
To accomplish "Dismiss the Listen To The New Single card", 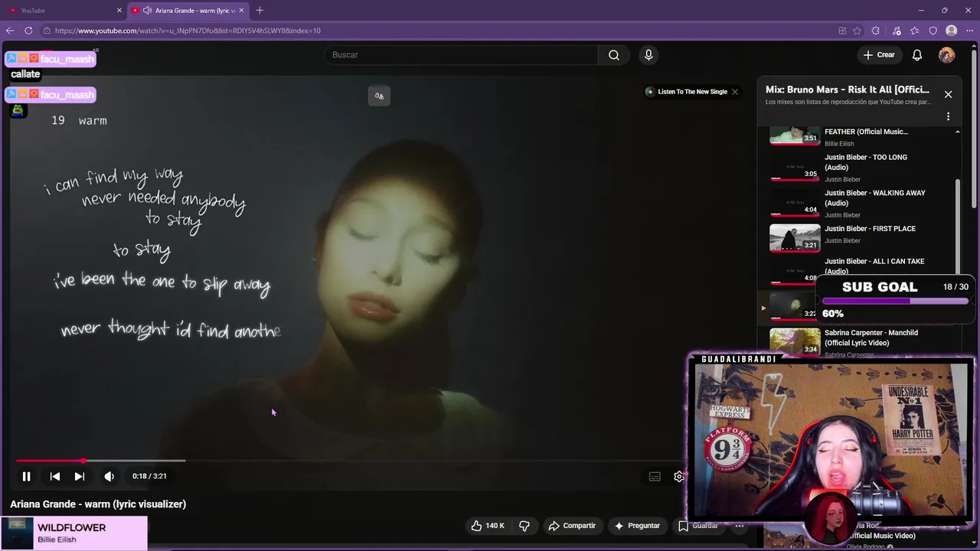I will (735, 92).
